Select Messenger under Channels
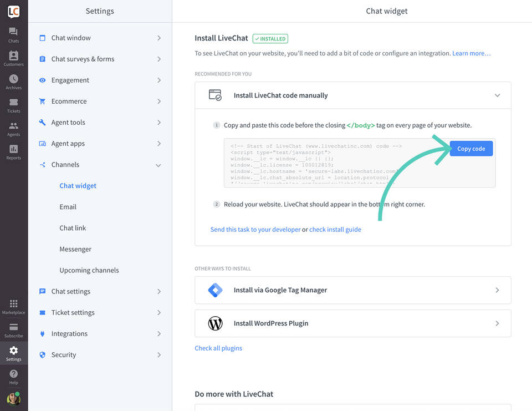 click(x=75, y=249)
